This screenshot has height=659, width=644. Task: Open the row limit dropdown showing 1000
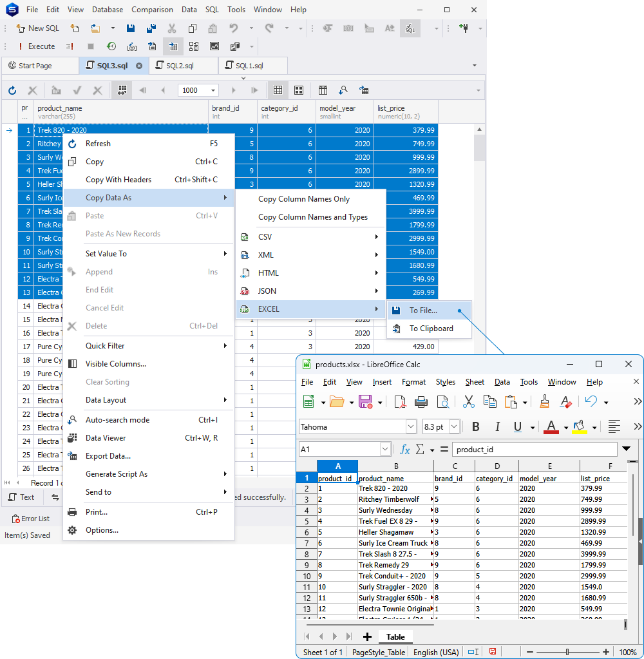point(213,90)
